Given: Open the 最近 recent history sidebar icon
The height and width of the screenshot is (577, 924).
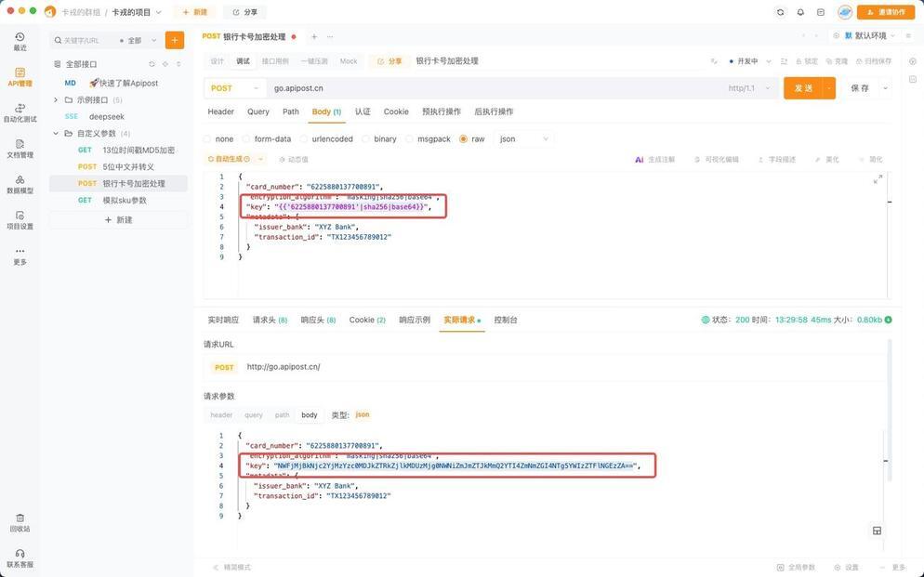Looking at the screenshot, I should (x=20, y=41).
